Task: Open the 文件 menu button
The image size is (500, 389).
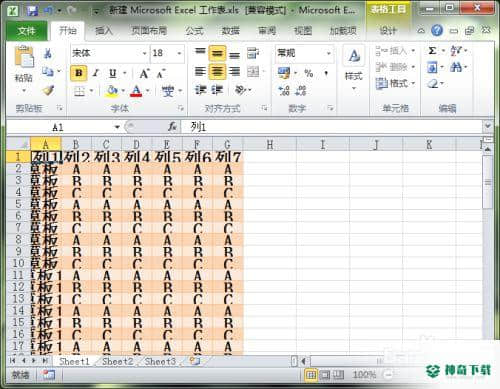Action: pyautogui.click(x=27, y=31)
